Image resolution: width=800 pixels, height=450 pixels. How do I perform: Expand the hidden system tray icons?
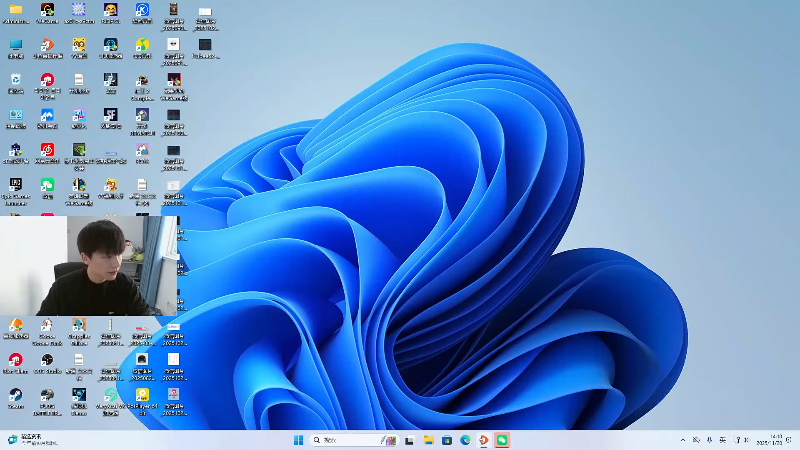(x=683, y=440)
